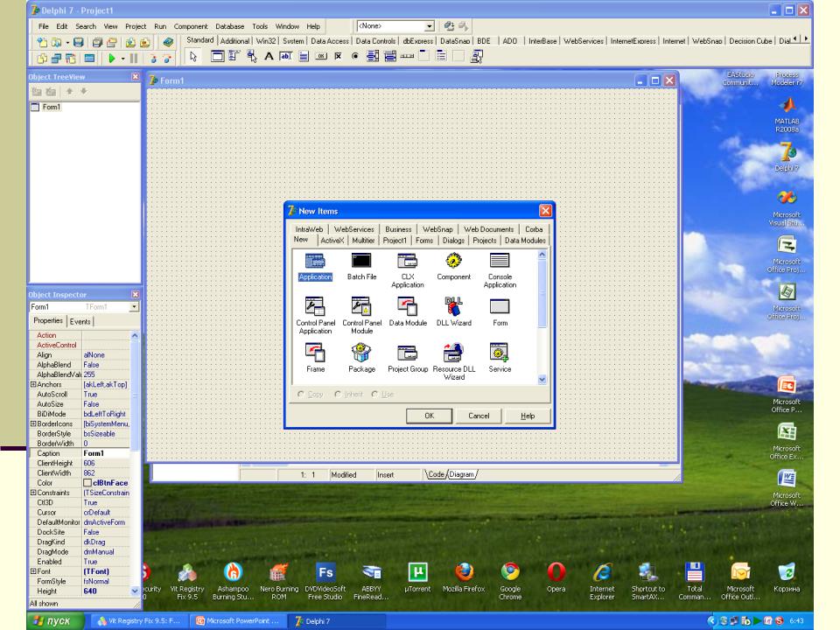
Task: Pick the Component item icon
Action: click(454, 261)
